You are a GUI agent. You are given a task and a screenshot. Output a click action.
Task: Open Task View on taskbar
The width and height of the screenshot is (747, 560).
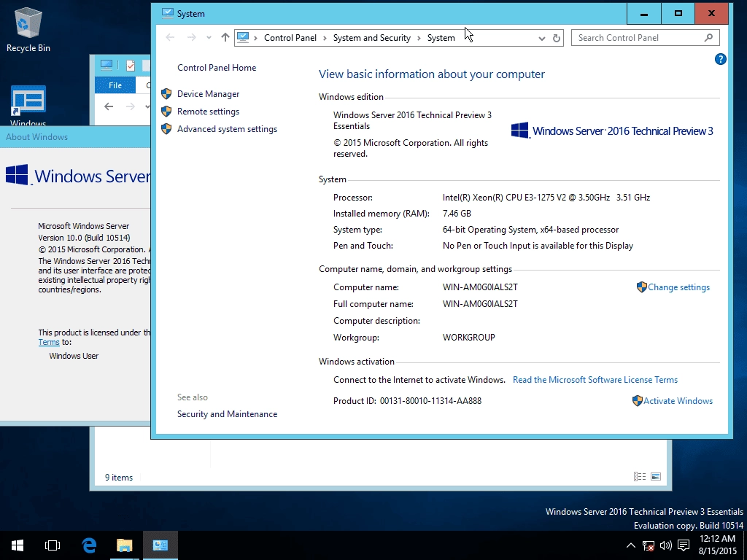point(53,545)
